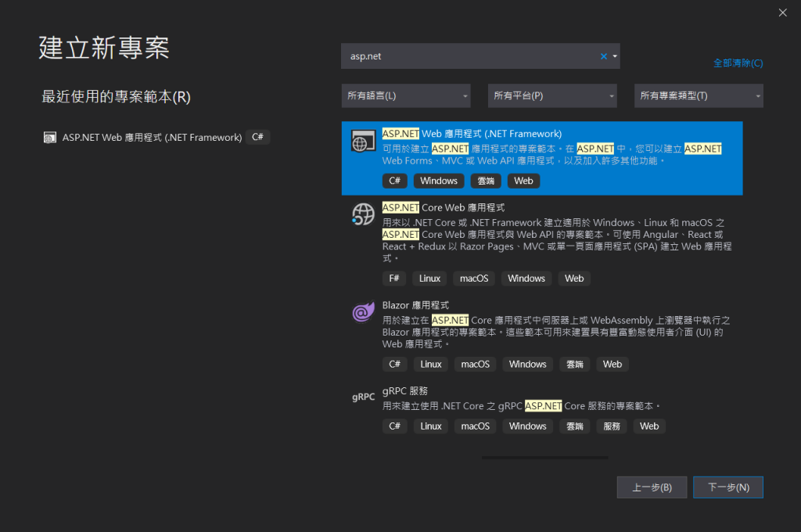
Task: Click the macOS tag on Blazor template
Action: [x=475, y=365]
